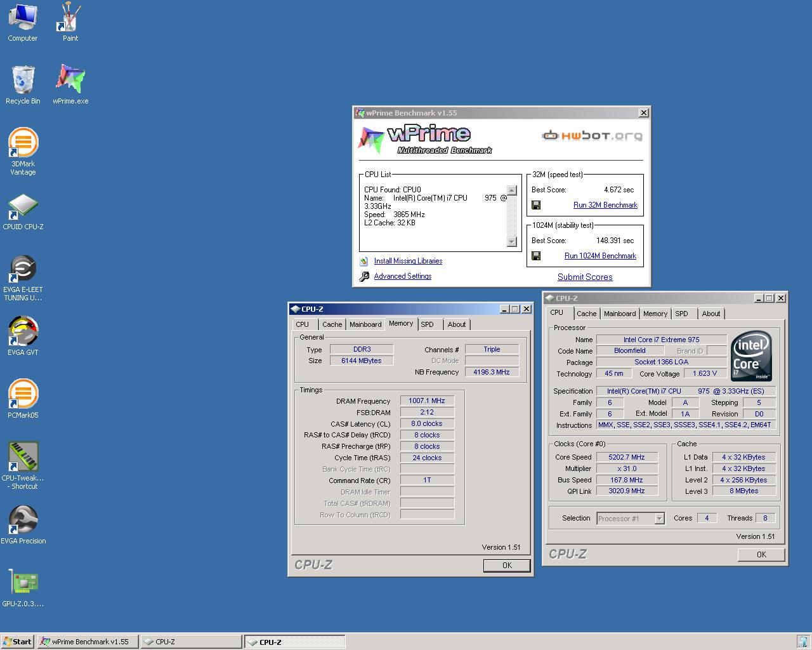Open Mainboard tab in memory CPU-Z window
This screenshot has width=812, height=650.
[x=365, y=324]
